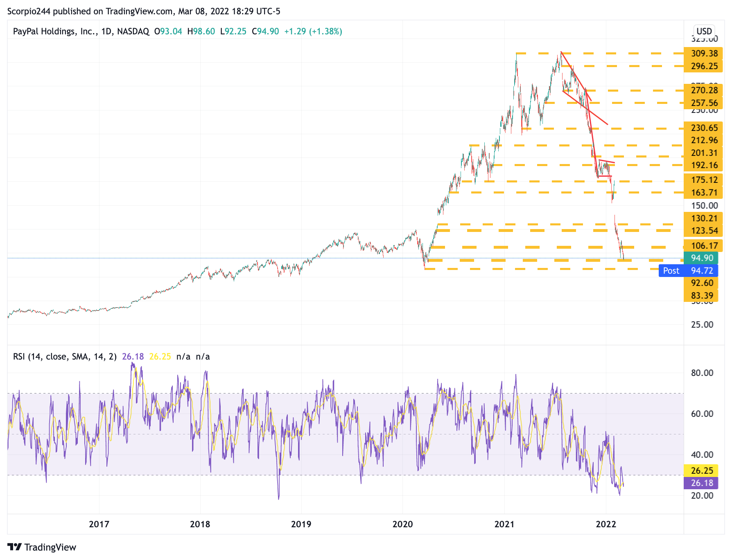This screenshot has width=732, height=560.
Task: Select the 123.54 price level label
Action: coord(704,231)
